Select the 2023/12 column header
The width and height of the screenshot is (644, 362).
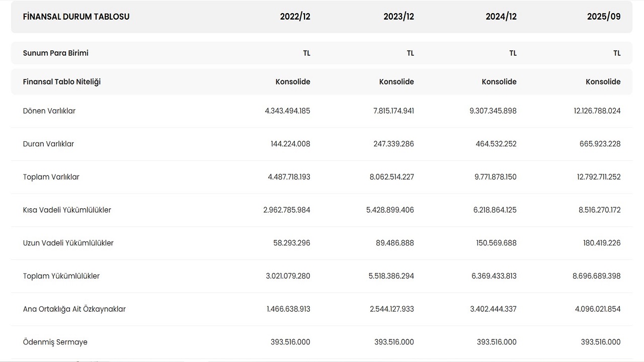click(398, 17)
